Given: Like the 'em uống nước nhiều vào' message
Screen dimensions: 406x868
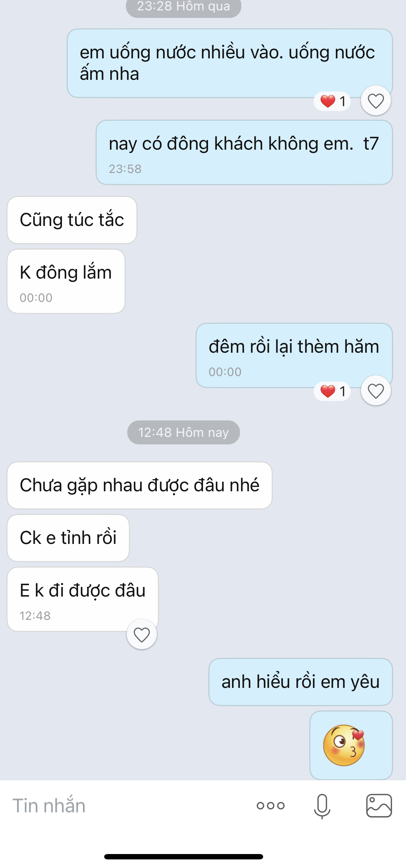Looking at the screenshot, I should coord(376,101).
